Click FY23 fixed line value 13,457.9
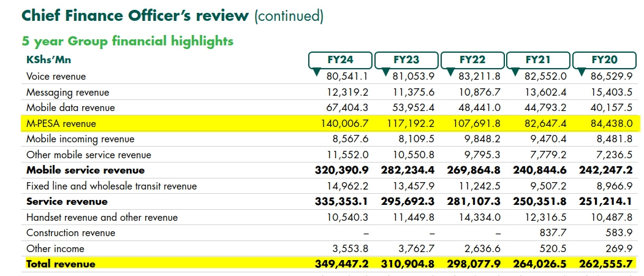 tap(414, 186)
